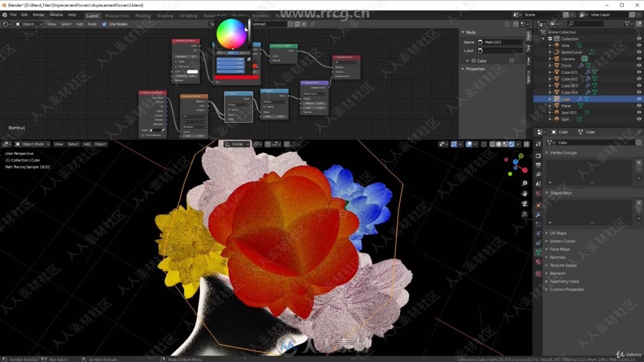
Task: Hide the Spot object in outliner
Action: [639, 119]
